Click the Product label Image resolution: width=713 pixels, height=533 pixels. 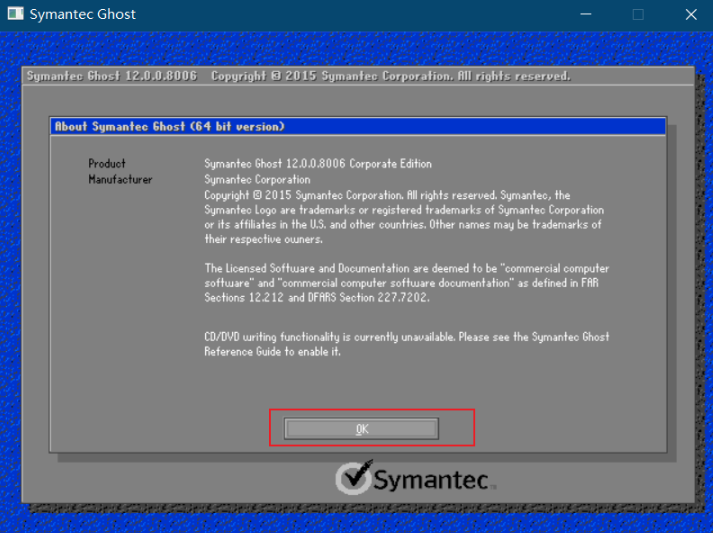tap(107, 164)
